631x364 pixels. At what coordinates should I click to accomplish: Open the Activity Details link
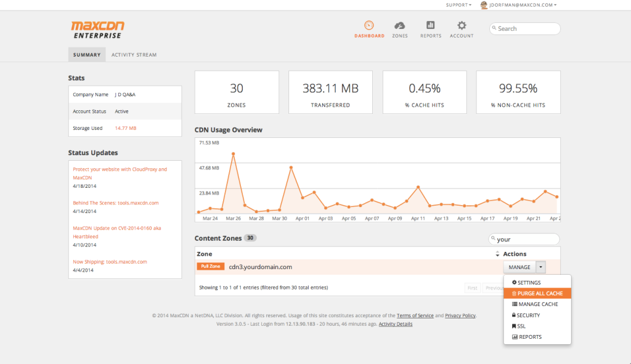click(x=395, y=324)
